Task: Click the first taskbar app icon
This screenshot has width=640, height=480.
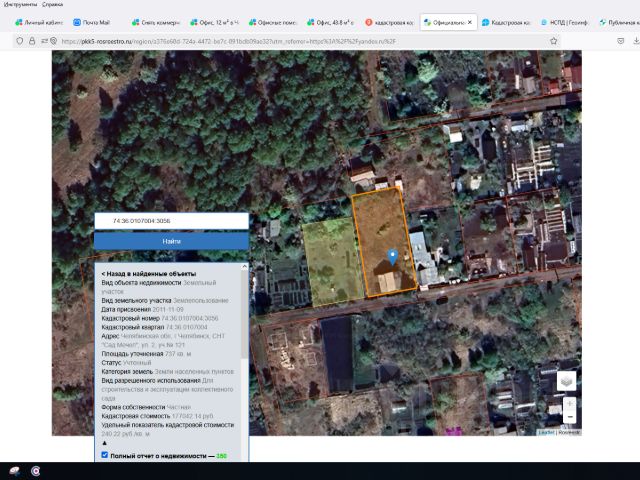Action: coord(14,471)
